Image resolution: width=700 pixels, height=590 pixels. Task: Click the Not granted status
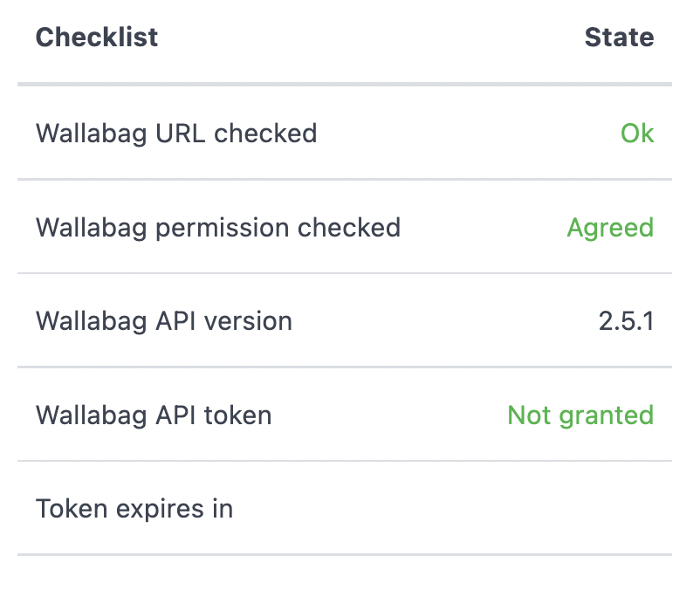pyautogui.click(x=580, y=415)
